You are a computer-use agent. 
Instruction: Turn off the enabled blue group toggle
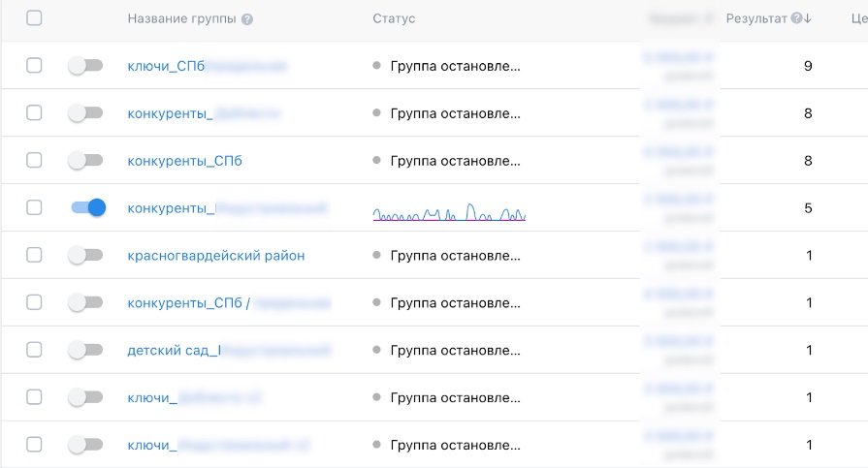click(86, 207)
